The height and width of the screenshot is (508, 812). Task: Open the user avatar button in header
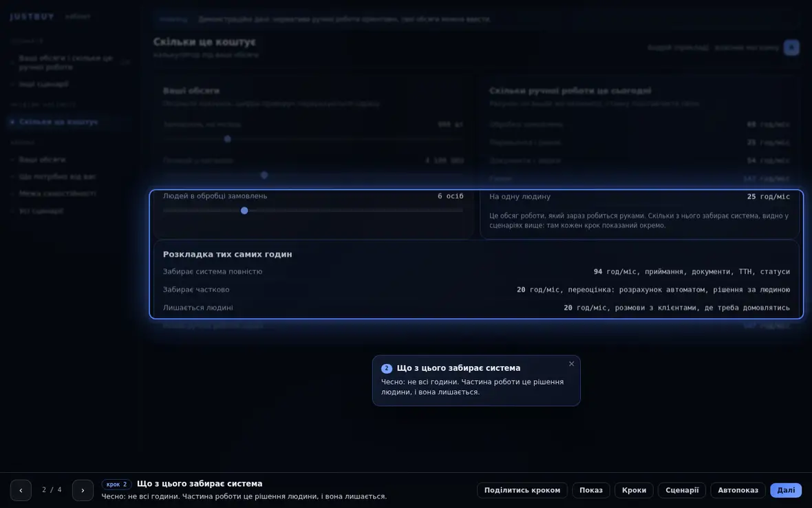791,47
